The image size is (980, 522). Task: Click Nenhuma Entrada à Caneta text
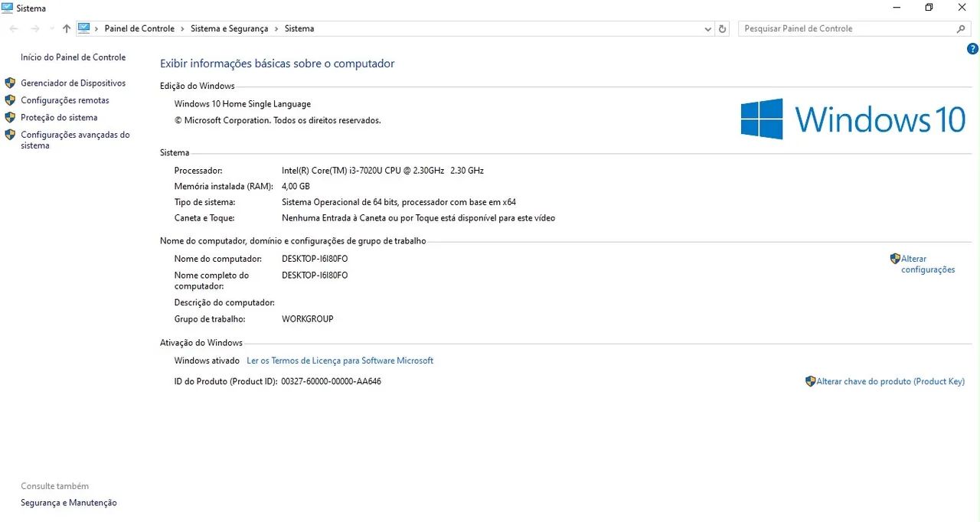tap(418, 218)
